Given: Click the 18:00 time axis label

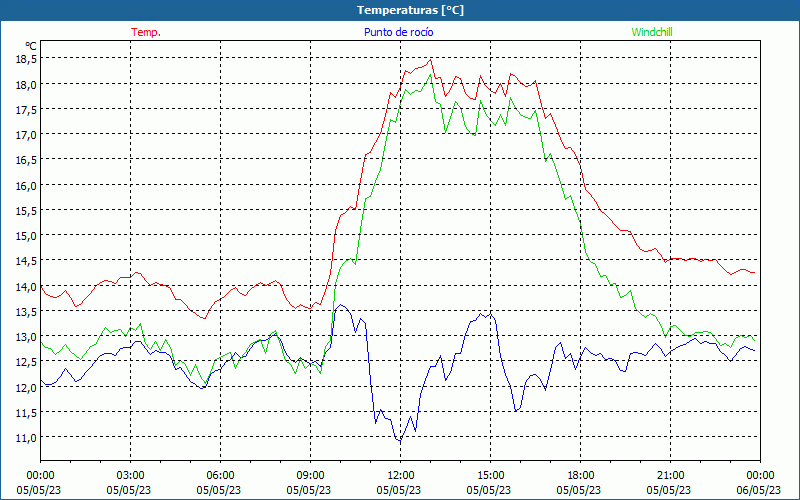Looking at the screenshot, I should pyautogui.click(x=581, y=476).
